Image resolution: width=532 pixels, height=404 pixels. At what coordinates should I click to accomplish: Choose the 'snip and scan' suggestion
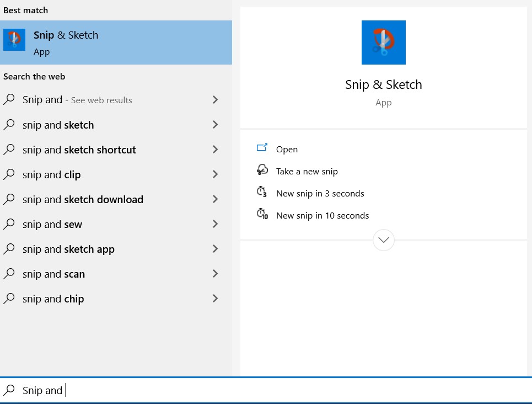click(x=54, y=274)
